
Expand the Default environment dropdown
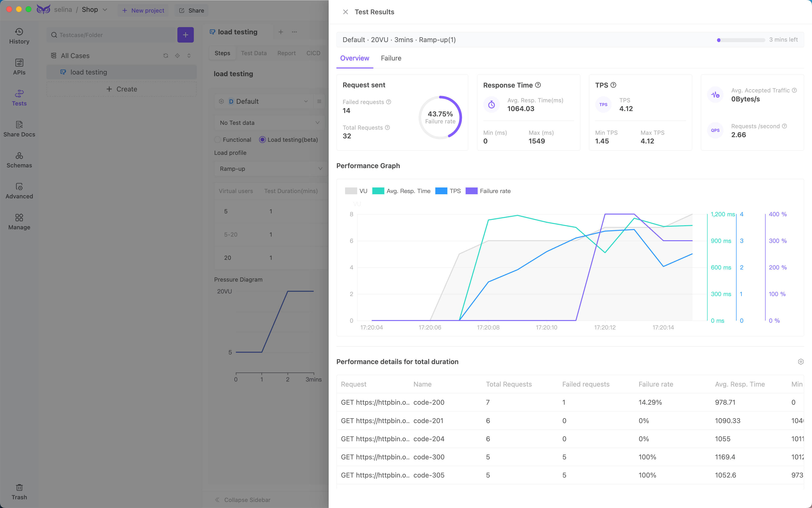[264, 101]
